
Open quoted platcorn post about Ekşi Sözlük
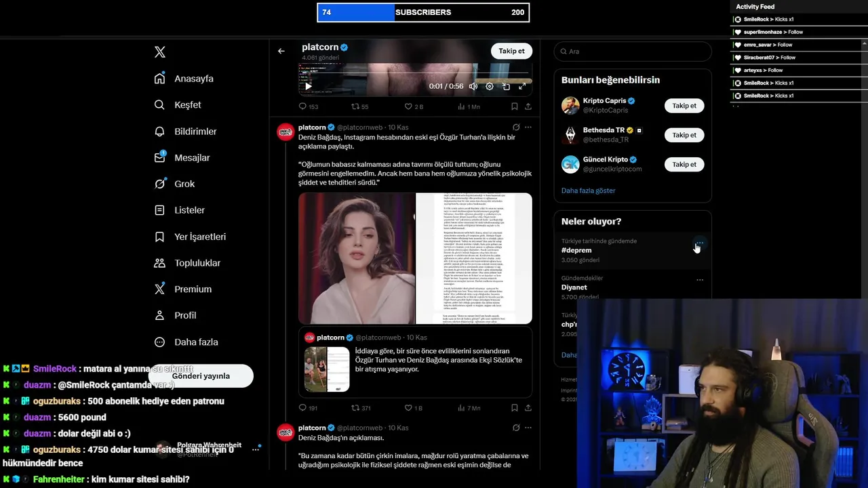pyautogui.click(x=415, y=362)
